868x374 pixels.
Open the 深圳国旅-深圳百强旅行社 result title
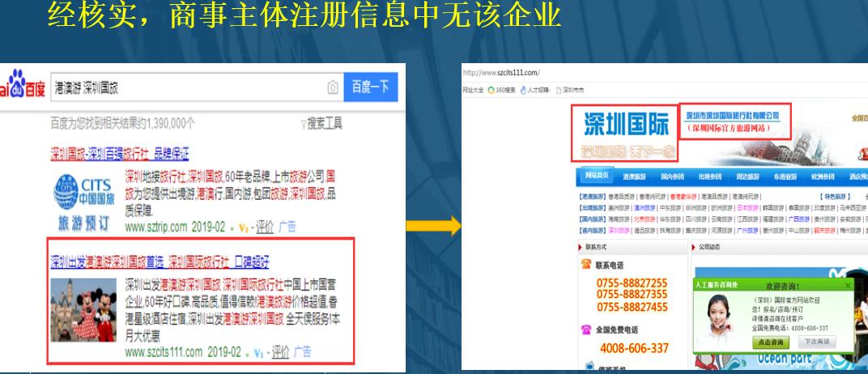(x=120, y=153)
